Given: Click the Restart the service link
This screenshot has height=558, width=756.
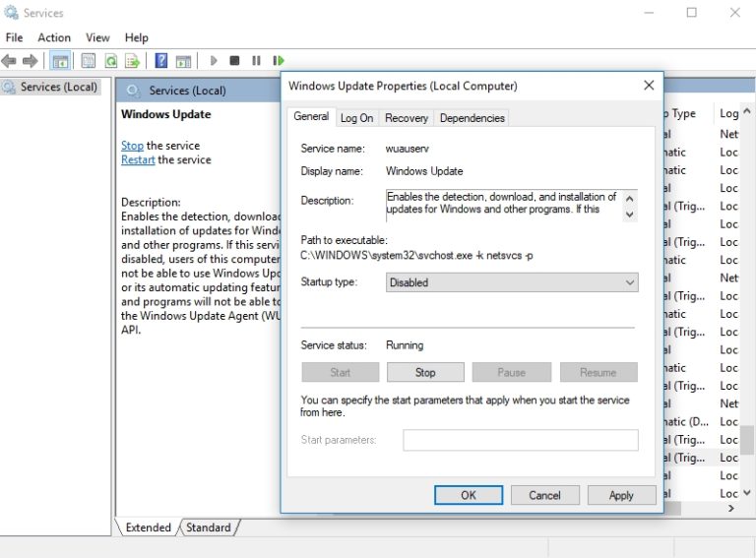Looking at the screenshot, I should click(138, 159).
